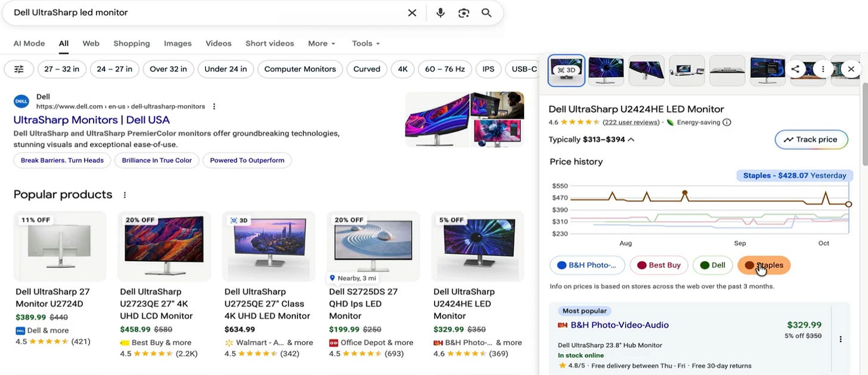Viewport: 868px width, 375px height.
Task: Click the Dell monitors result image
Action: (464, 119)
